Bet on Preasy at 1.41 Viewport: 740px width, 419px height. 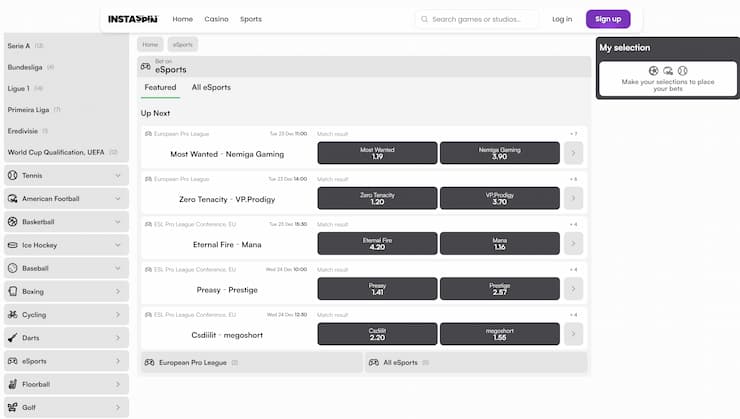pos(377,289)
